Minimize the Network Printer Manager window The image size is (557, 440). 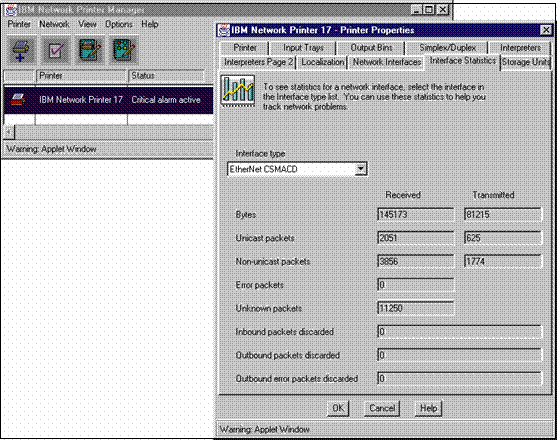click(x=417, y=10)
